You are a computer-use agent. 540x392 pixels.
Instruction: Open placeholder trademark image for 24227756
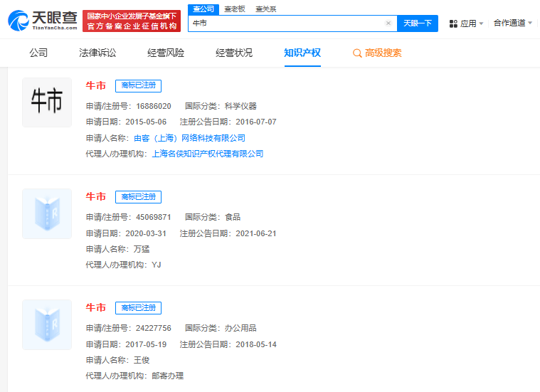(x=47, y=324)
